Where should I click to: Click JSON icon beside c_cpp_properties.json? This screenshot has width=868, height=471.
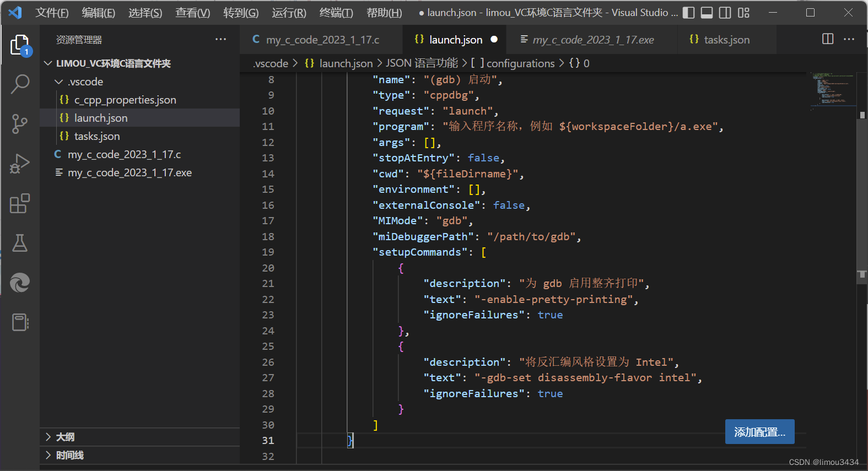tap(64, 100)
